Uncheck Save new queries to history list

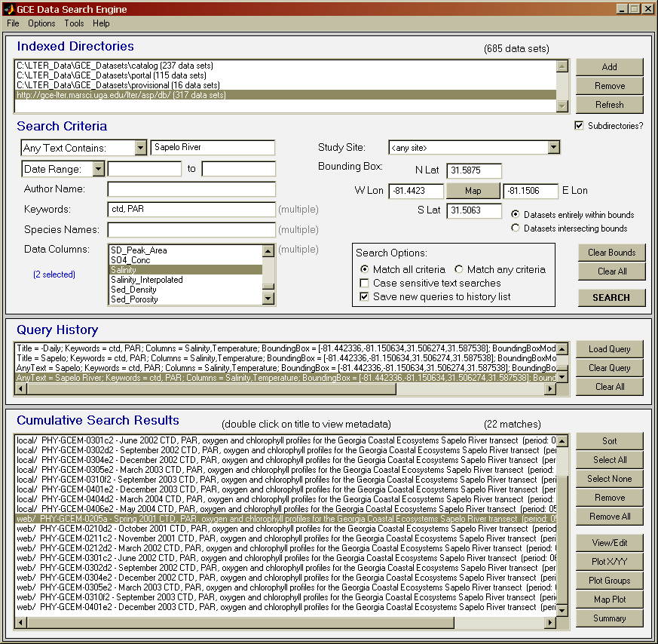(x=366, y=296)
